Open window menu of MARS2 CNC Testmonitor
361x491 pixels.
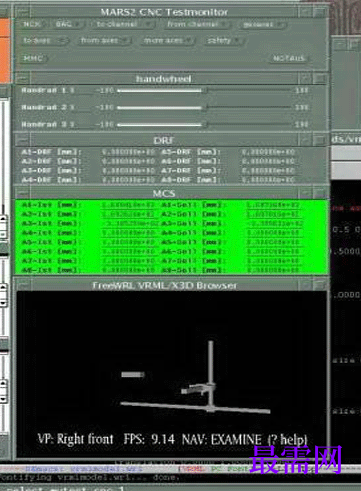tap(22, 12)
